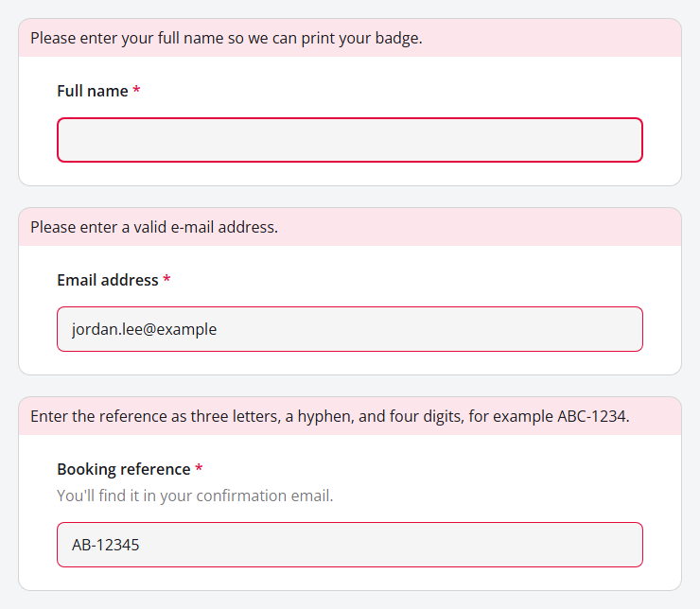
Task: Click the word 'badge' in the first error banner
Action: (x=398, y=39)
